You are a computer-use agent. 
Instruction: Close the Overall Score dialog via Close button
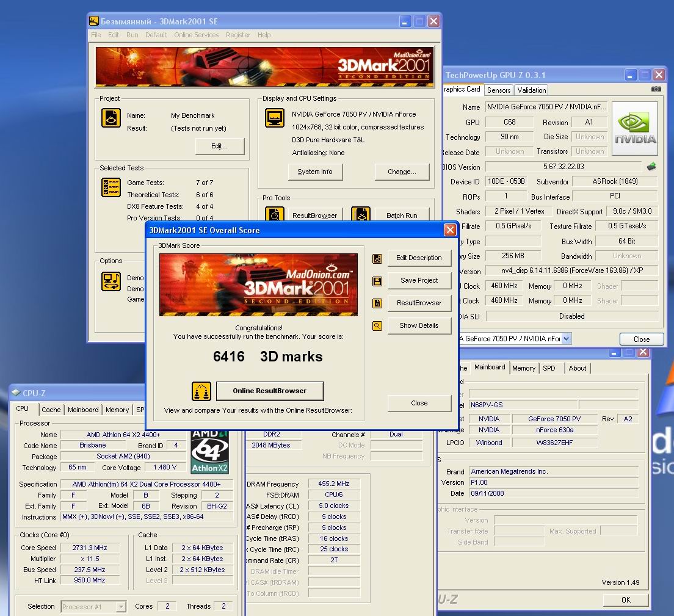419,403
